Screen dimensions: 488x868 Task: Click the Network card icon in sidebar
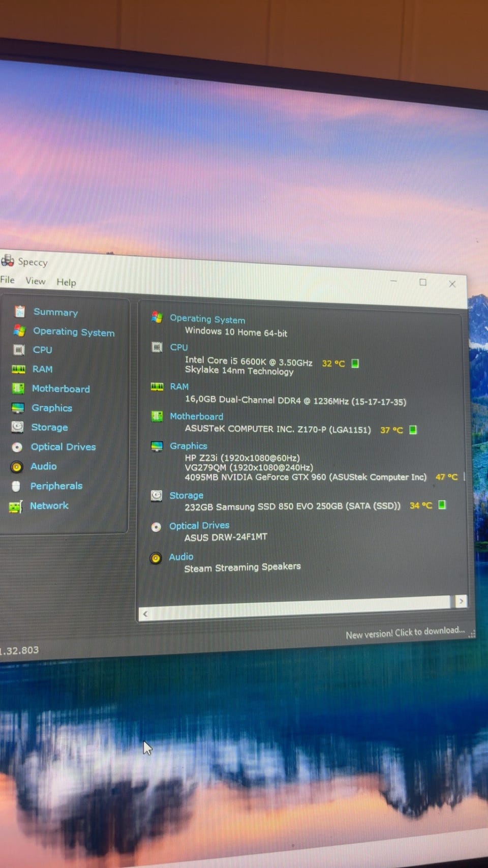click(16, 506)
